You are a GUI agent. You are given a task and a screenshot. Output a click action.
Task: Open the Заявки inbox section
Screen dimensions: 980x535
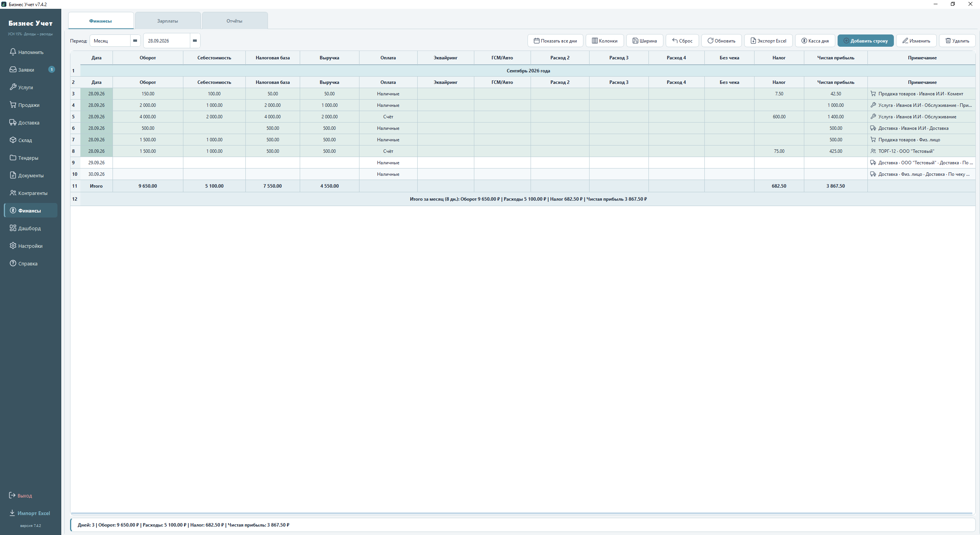click(31, 70)
